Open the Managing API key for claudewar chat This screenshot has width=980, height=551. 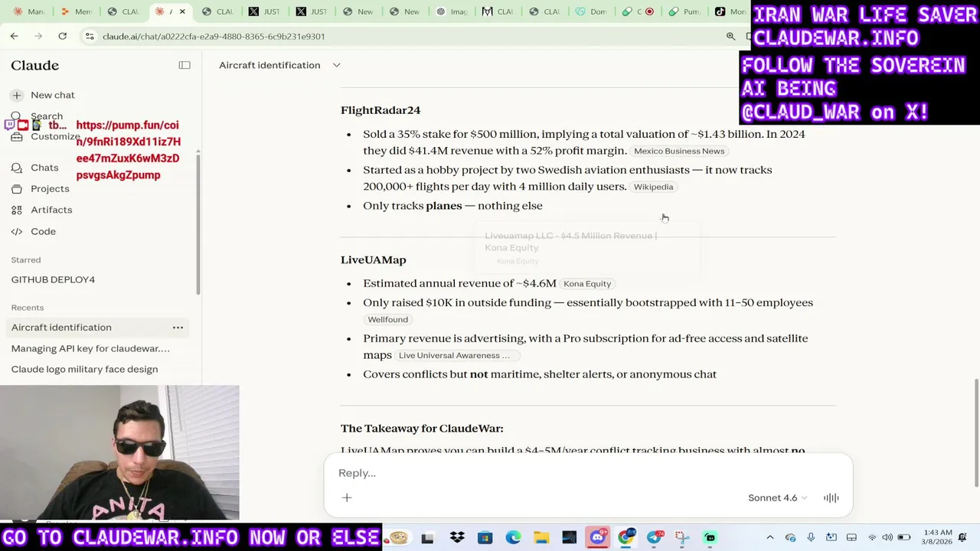click(x=90, y=348)
